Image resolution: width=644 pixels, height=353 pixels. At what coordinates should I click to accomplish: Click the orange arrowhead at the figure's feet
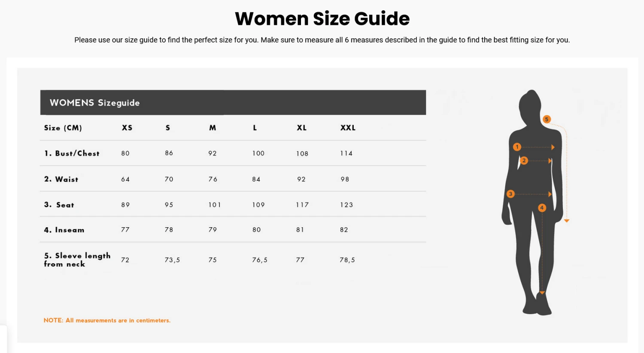(542, 292)
